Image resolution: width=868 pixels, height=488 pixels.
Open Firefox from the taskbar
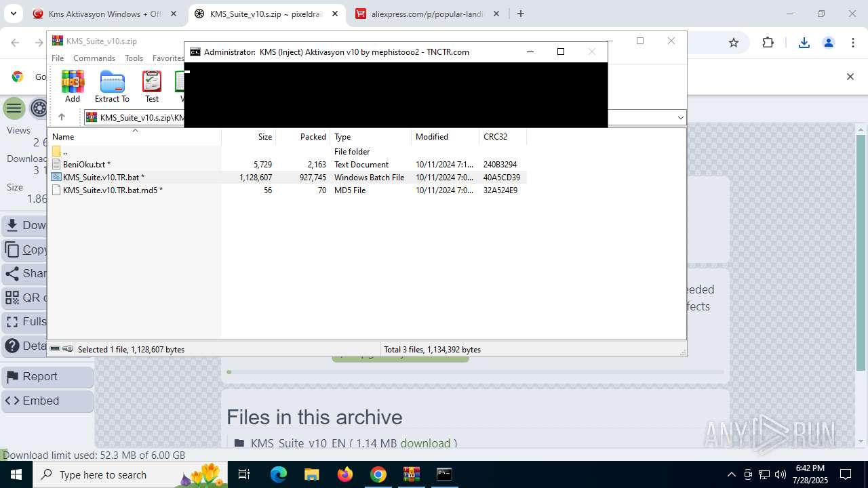point(345,474)
